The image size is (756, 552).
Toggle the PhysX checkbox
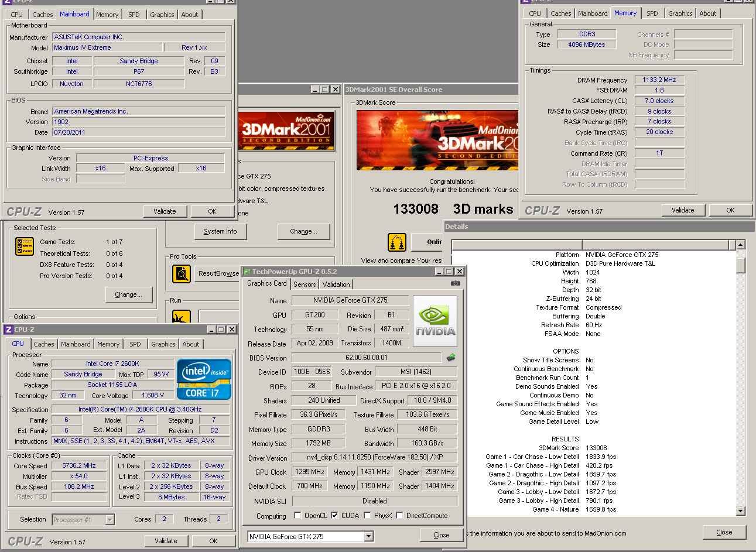pyautogui.click(x=367, y=516)
